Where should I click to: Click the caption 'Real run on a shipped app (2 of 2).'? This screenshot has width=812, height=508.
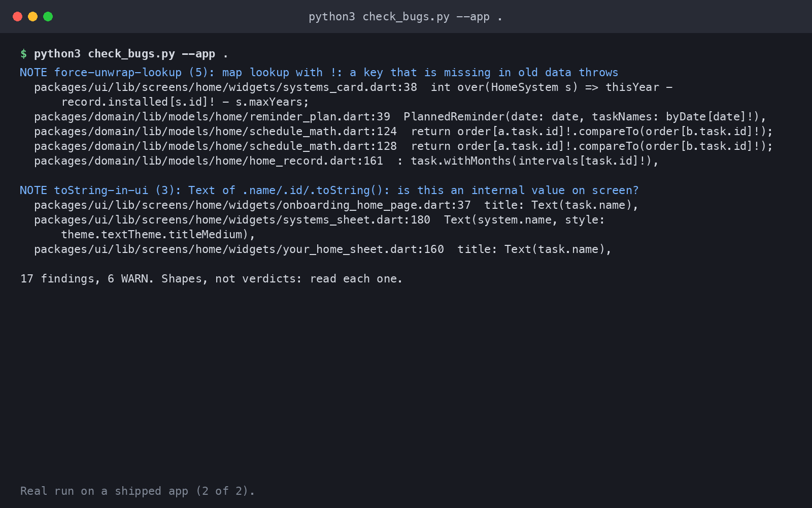point(137,491)
